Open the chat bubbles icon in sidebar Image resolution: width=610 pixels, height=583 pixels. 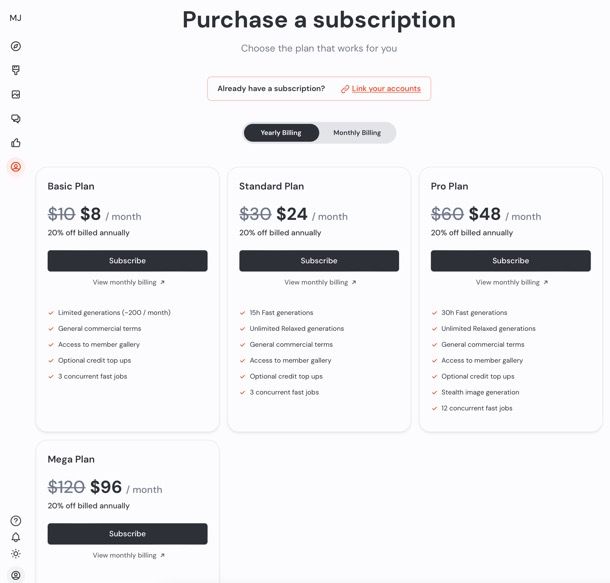pyautogui.click(x=16, y=119)
